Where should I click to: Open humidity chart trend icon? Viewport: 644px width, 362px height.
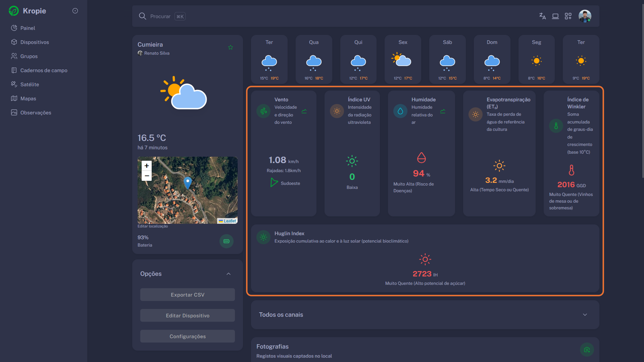[442, 111]
